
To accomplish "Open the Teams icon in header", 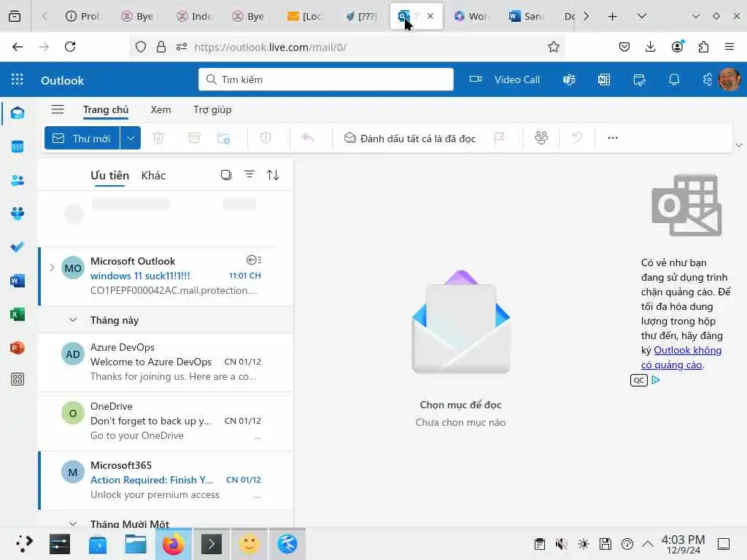I will 569,79.
